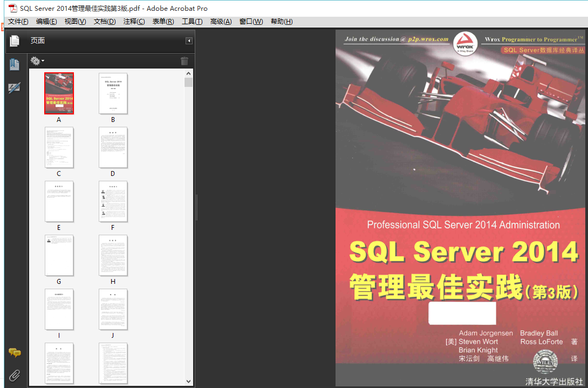Select page thumbnail D
The image size is (588, 388).
[113, 147]
